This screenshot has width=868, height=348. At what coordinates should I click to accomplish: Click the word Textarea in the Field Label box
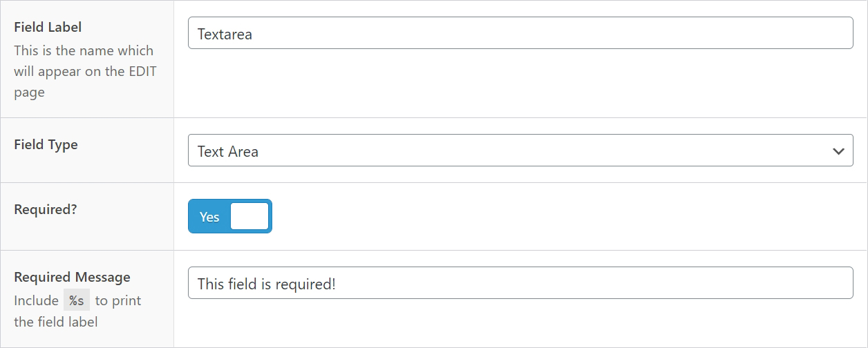[225, 34]
